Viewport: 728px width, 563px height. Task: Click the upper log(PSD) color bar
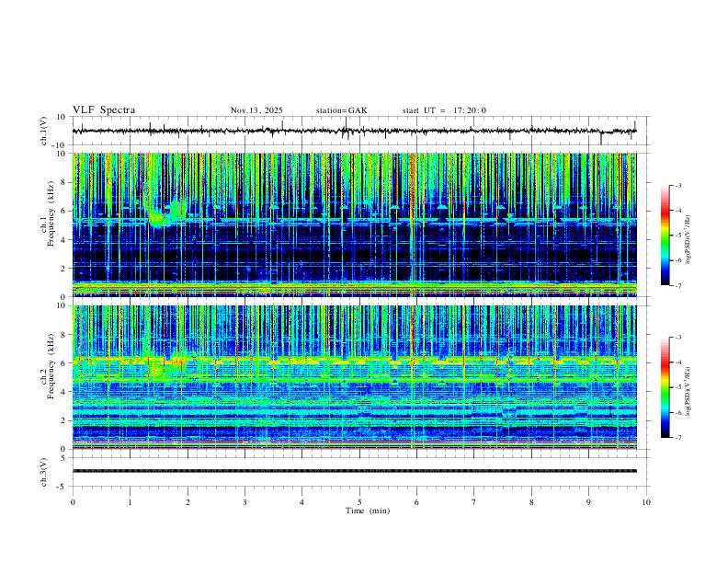(x=665, y=236)
